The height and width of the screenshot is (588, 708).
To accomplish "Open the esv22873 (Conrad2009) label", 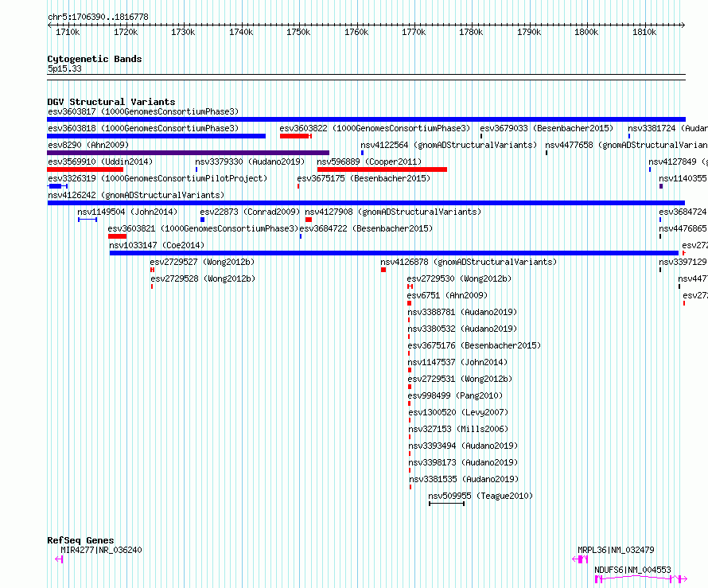I will (x=250, y=212).
